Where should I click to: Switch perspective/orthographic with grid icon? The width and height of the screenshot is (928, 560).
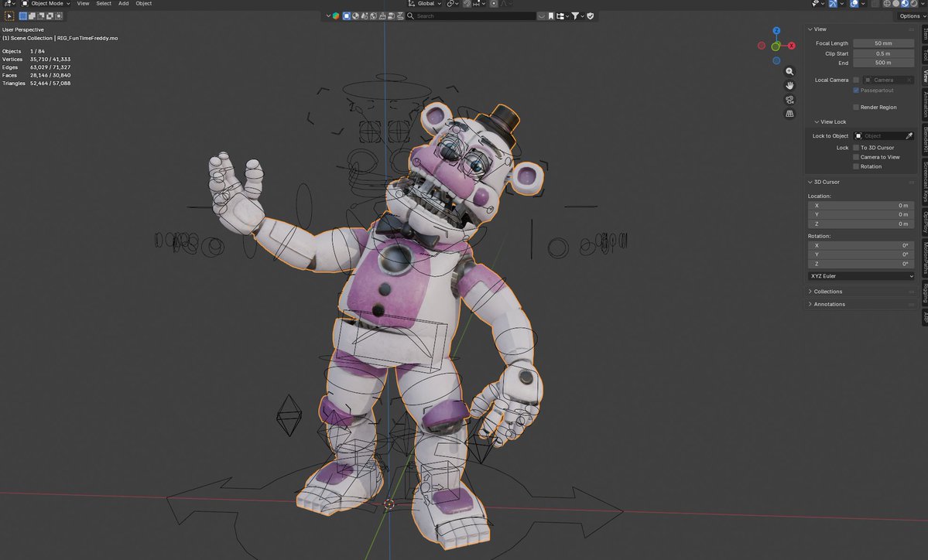point(789,114)
